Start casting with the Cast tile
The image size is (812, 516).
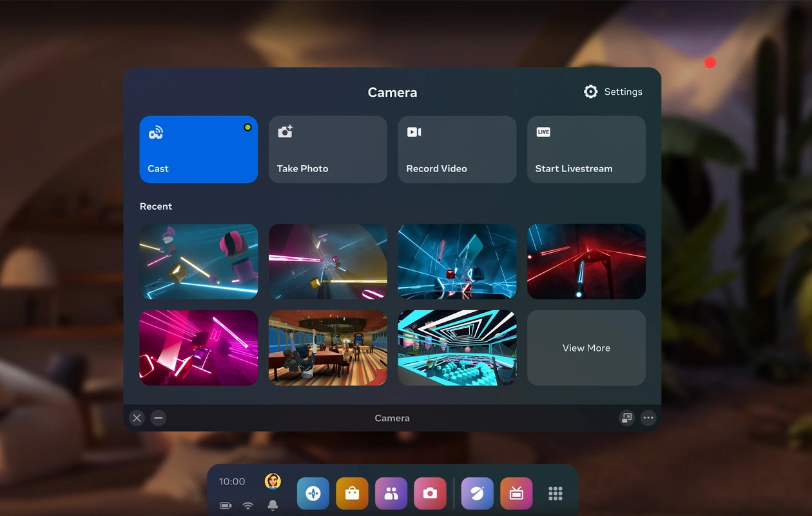(x=198, y=150)
